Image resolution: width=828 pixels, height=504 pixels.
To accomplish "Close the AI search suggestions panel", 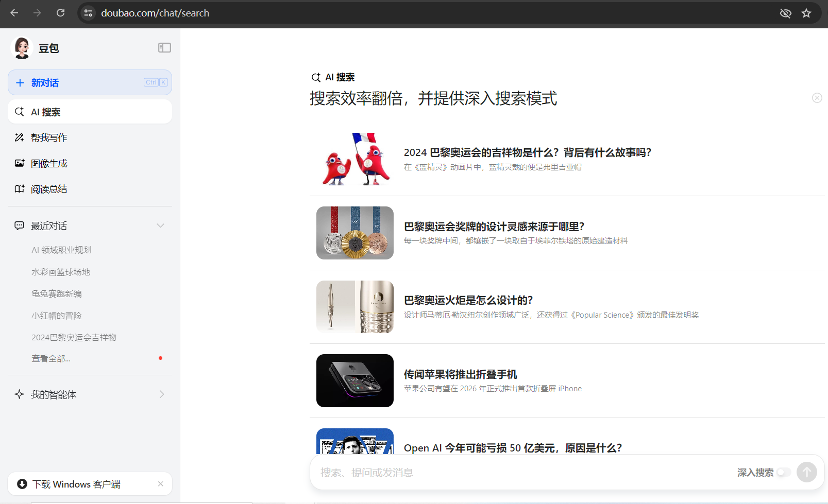I will (x=817, y=98).
